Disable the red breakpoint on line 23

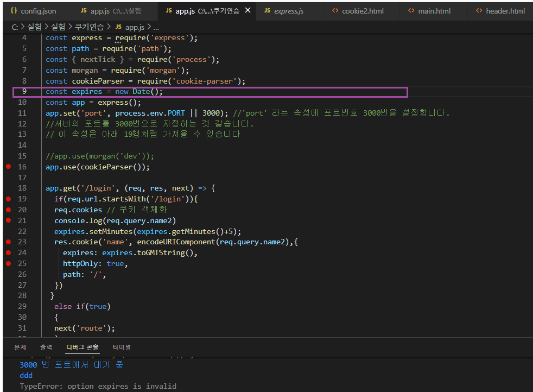(8, 242)
